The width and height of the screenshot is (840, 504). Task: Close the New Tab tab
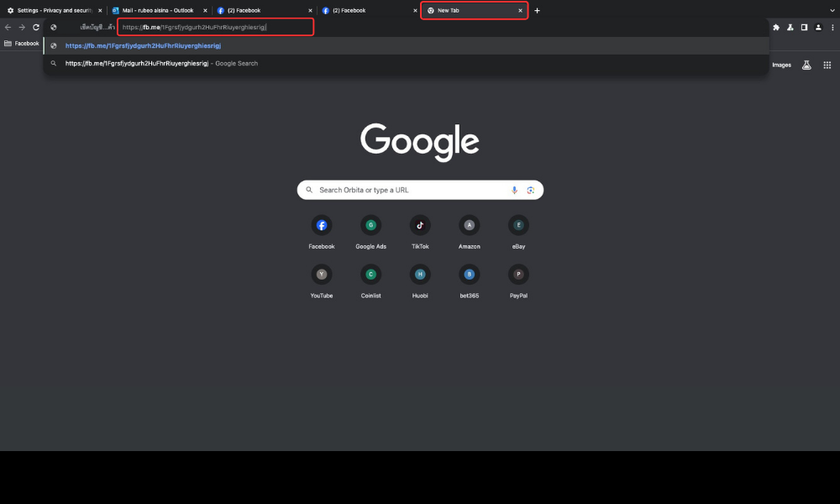point(520,10)
